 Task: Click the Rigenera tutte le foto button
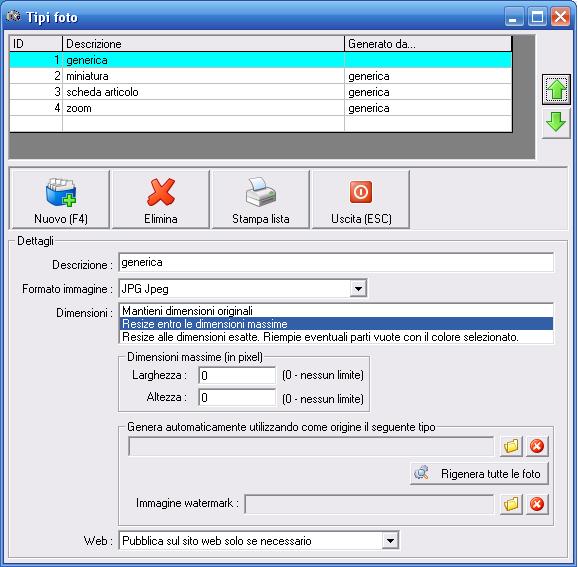pyautogui.click(x=479, y=474)
